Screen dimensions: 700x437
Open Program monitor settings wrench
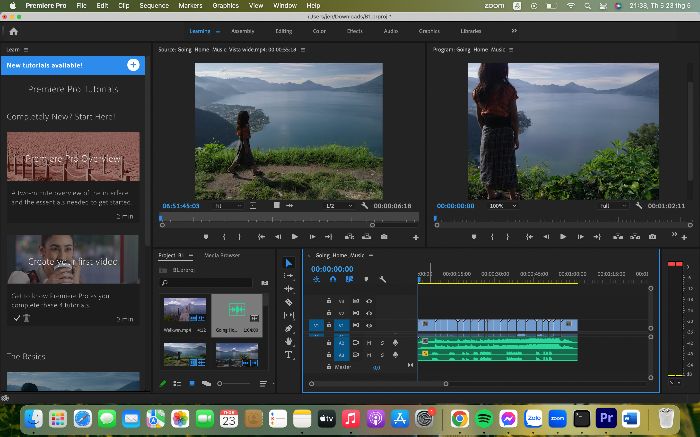(639, 206)
